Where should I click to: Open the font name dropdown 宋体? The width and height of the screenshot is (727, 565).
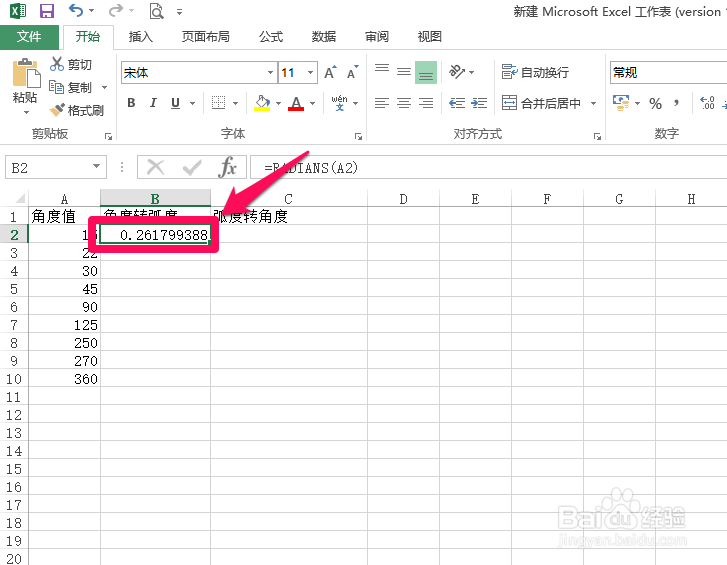tap(270, 73)
